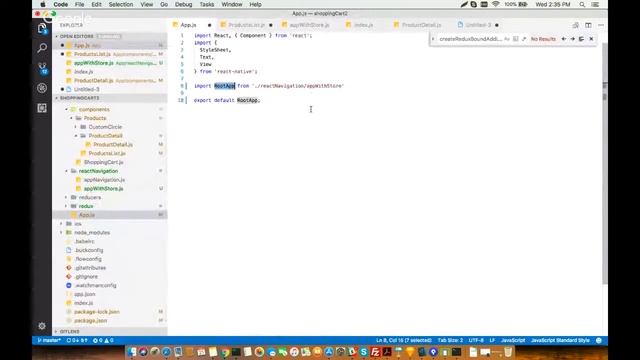Change the UTF-8 encoding in status bar

pos(476,340)
